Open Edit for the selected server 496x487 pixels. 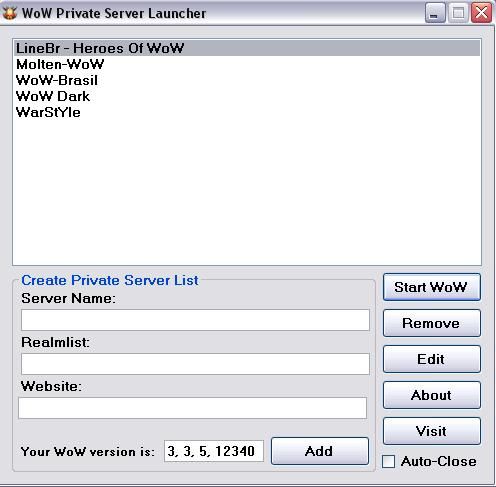(x=432, y=359)
